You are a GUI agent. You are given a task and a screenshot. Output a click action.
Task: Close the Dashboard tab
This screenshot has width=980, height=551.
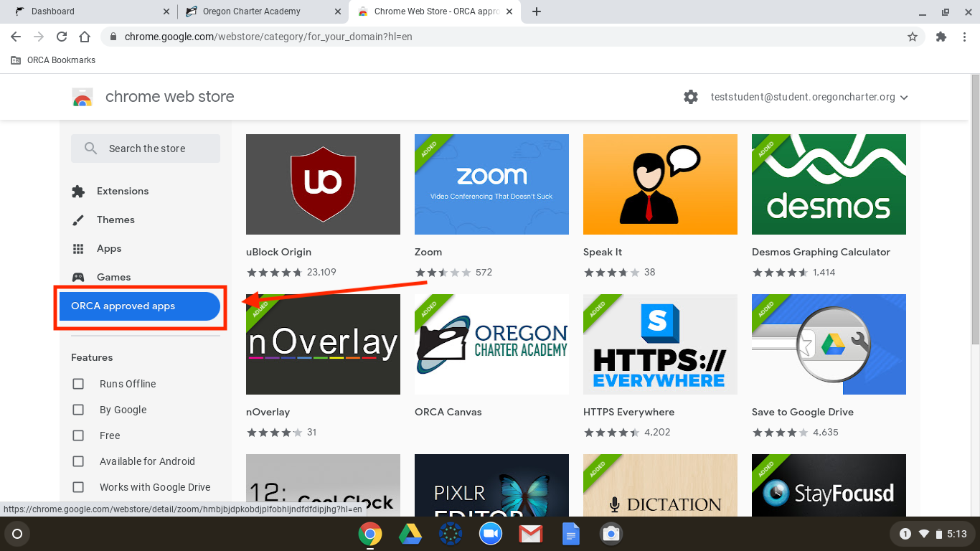coord(166,11)
